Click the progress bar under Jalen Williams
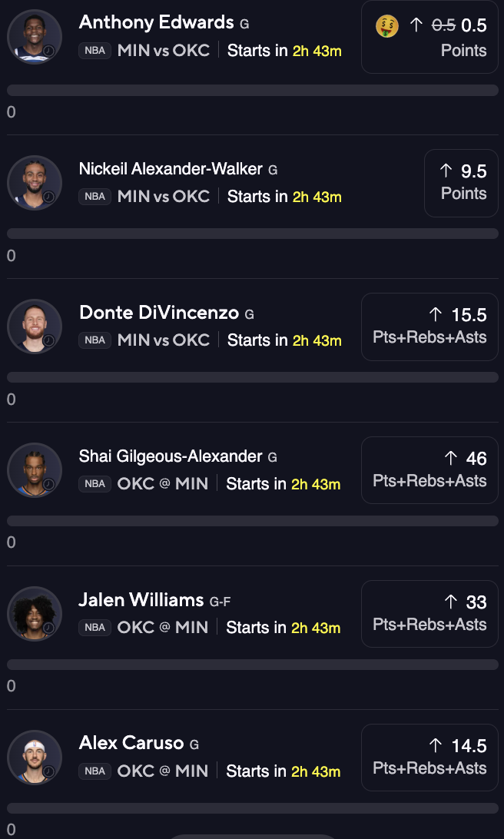The height and width of the screenshot is (839, 504). pyautogui.click(x=253, y=664)
